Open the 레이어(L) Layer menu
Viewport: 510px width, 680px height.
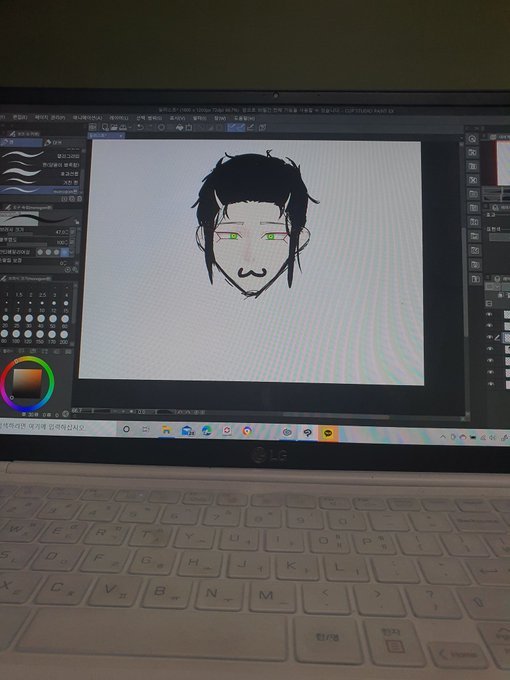click(x=118, y=118)
